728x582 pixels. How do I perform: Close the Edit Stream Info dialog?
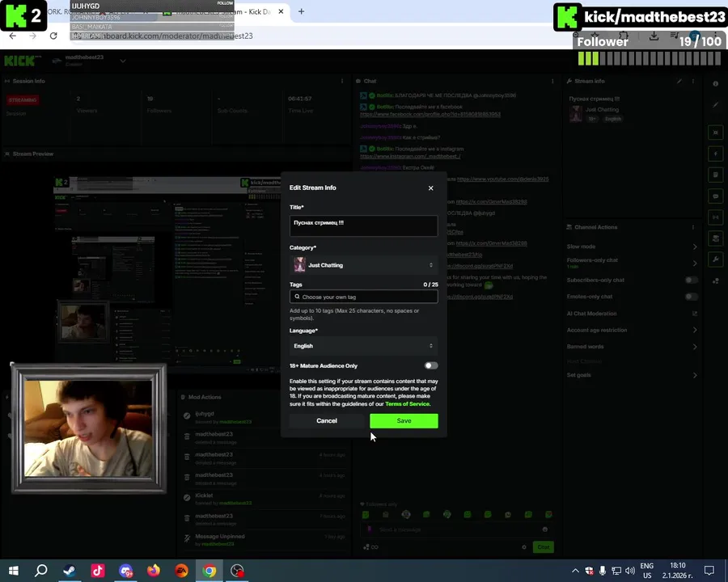[430, 188]
